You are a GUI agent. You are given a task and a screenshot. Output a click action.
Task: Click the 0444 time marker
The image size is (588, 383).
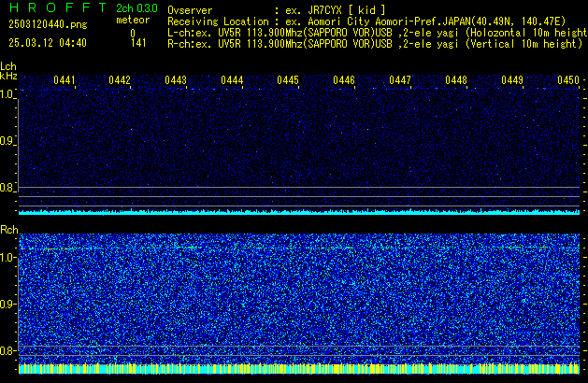232,80
